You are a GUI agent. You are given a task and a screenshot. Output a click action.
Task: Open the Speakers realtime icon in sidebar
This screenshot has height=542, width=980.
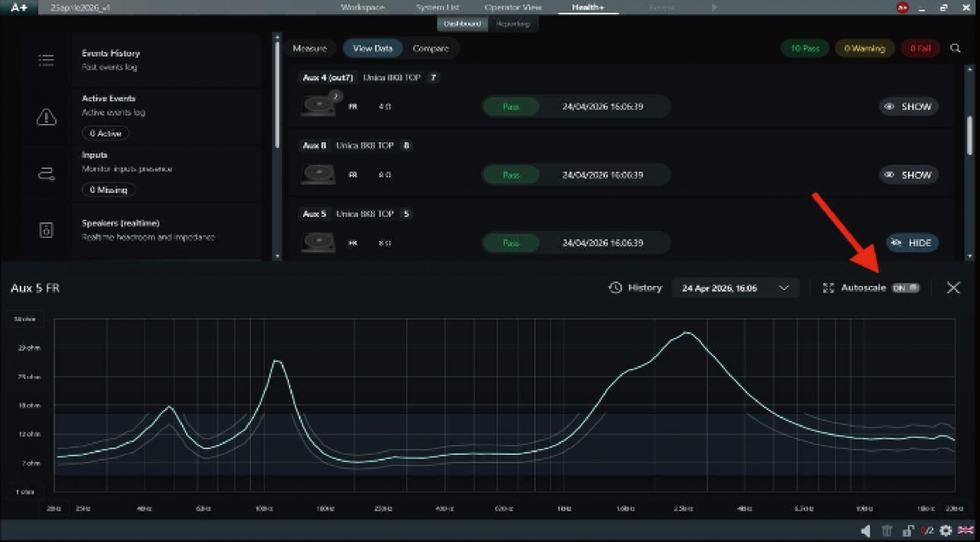46,230
